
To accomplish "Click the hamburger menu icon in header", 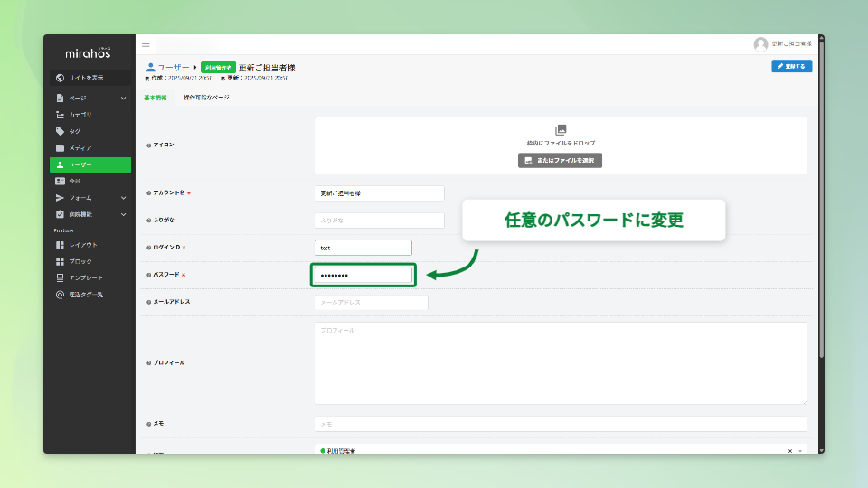I will click(146, 44).
